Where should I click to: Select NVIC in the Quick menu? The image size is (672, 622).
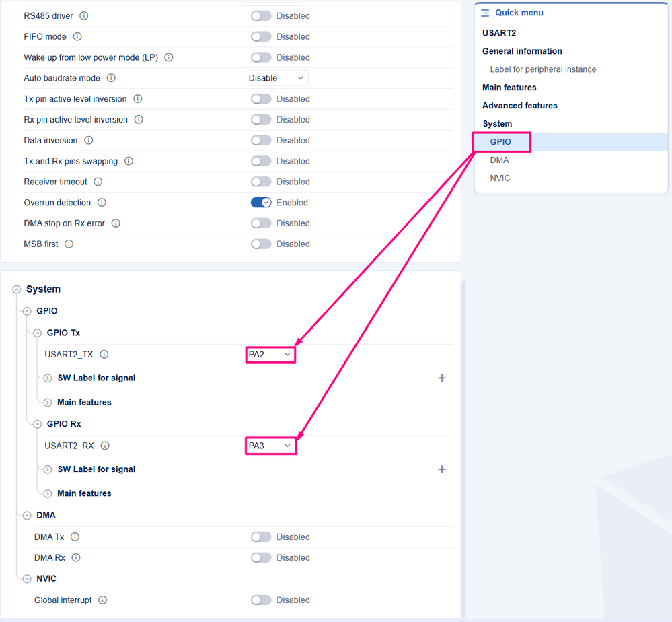pos(500,178)
